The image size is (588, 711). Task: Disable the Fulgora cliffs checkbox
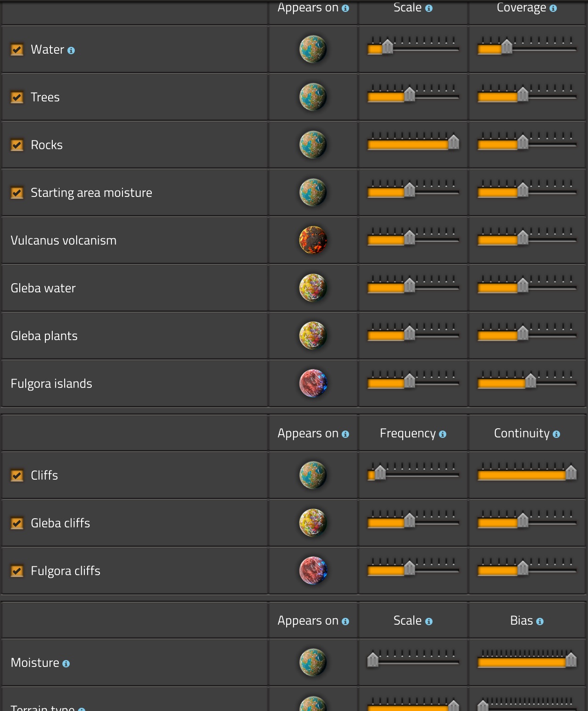tap(17, 571)
